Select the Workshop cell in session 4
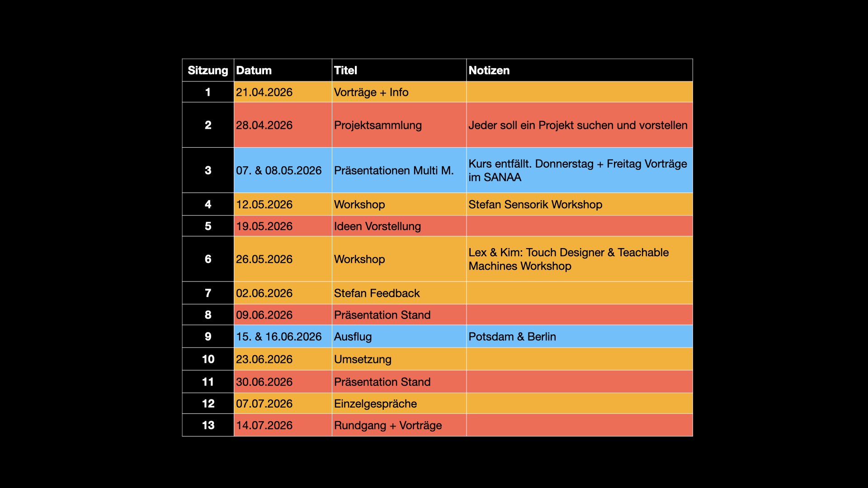The width and height of the screenshot is (868, 488). [x=399, y=204]
